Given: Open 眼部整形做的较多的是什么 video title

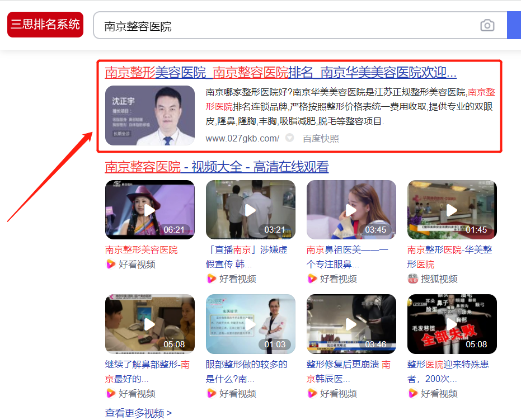Looking at the screenshot, I should pos(247,371).
